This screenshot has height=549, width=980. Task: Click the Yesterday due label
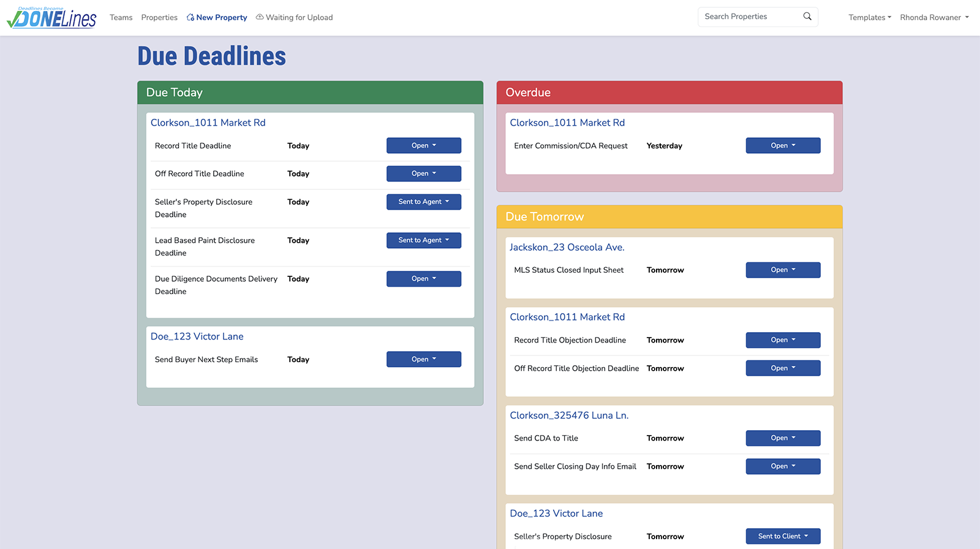(x=665, y=146)
